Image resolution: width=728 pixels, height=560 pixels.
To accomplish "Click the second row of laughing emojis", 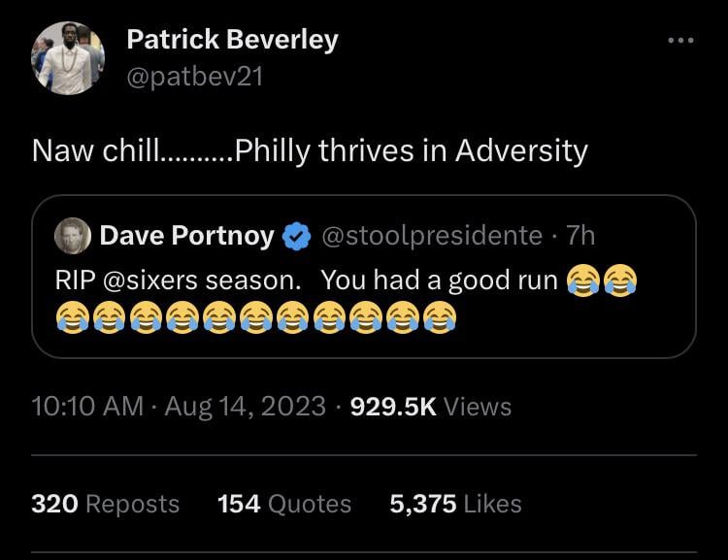I will (x=255, y=316).
